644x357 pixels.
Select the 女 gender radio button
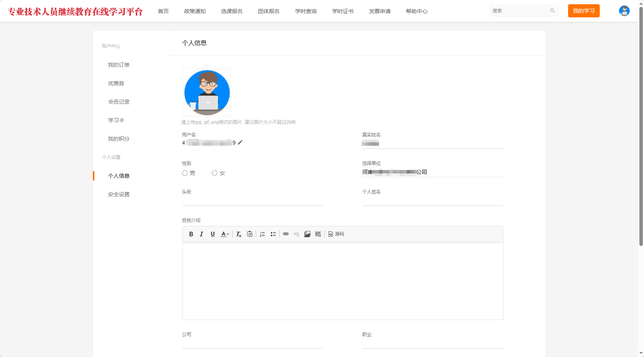(x=215, y=173)
